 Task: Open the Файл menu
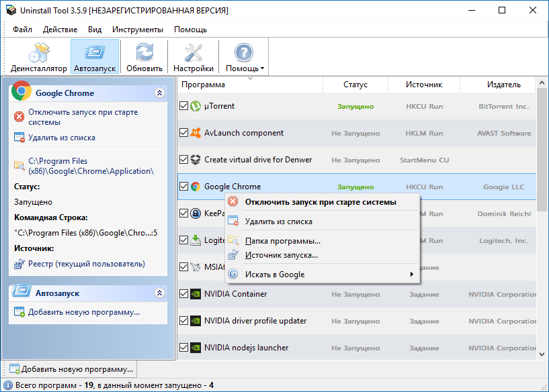pyautogui.click(x=22, y=30)
